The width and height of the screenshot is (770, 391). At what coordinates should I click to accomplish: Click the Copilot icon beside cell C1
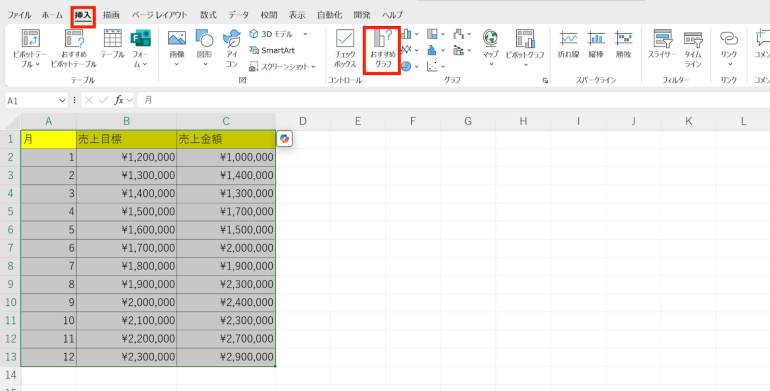point(284,139)
